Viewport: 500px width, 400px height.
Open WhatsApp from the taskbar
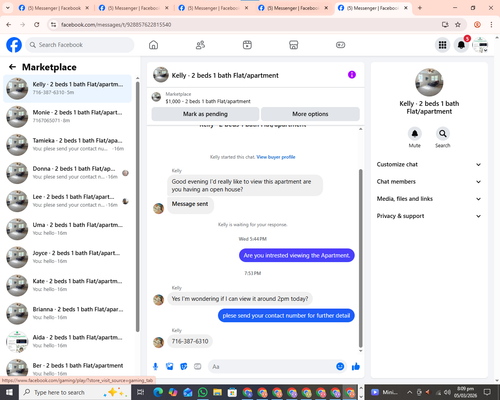202,392
